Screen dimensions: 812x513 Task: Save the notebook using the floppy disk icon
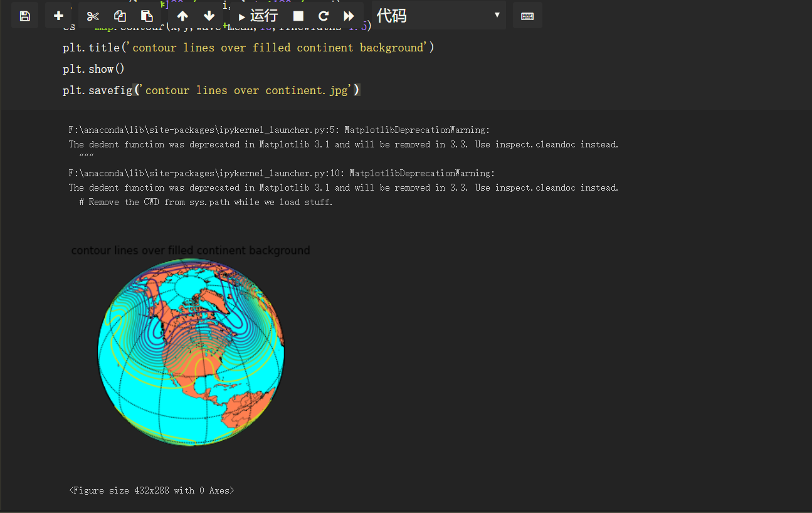coord(24,15)
